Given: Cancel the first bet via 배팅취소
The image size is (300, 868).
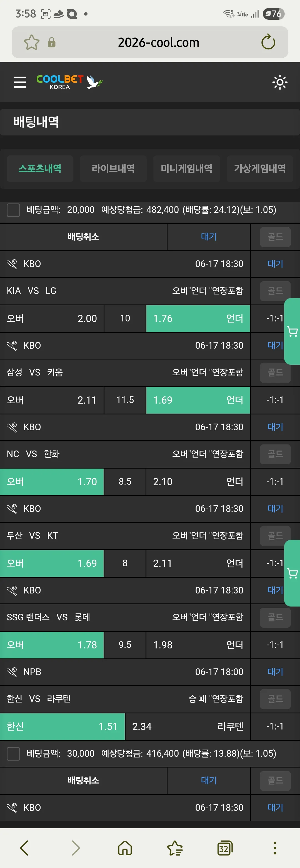Looking at the screenshot, I should coord(83,237).
